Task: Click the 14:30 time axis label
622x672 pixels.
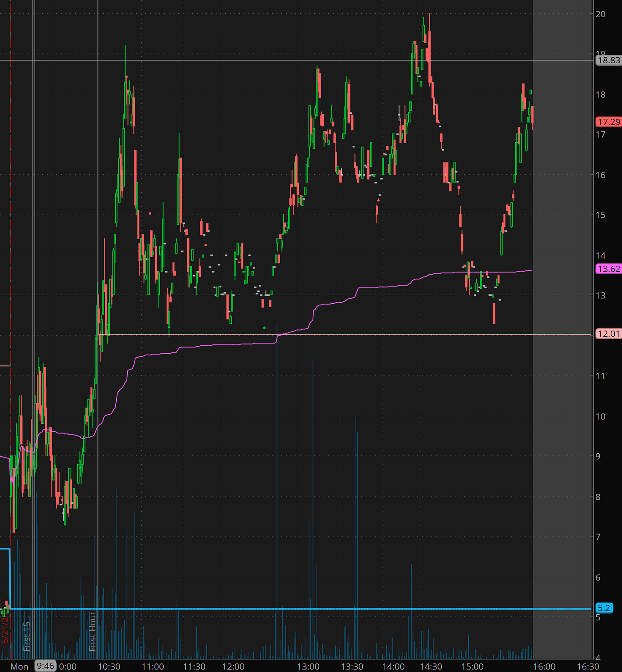Action: 431,666
